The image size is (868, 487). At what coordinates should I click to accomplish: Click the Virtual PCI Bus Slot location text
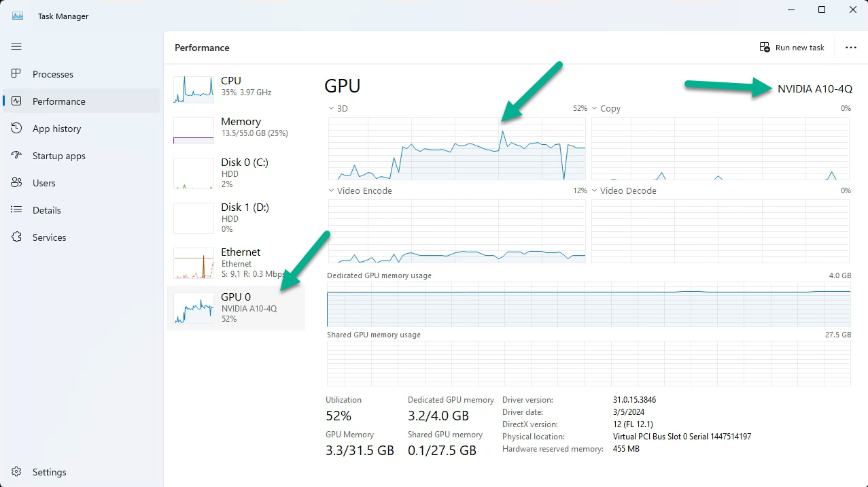(x=682, y=437)
